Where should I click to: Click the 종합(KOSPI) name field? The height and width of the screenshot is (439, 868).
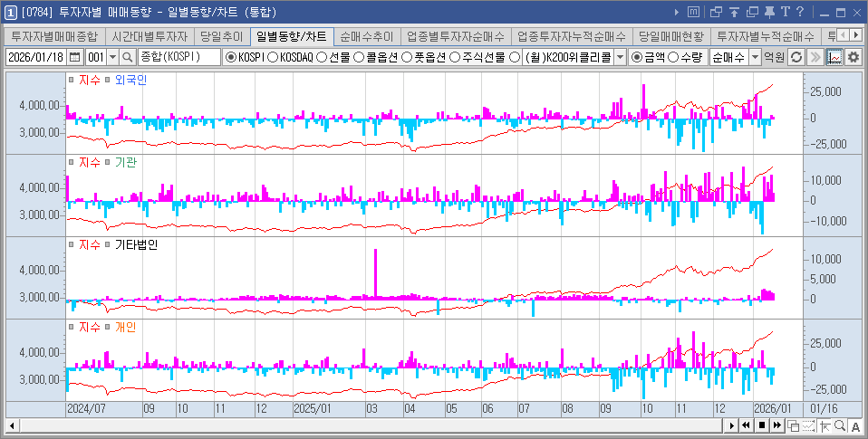[x=178, y=57]
